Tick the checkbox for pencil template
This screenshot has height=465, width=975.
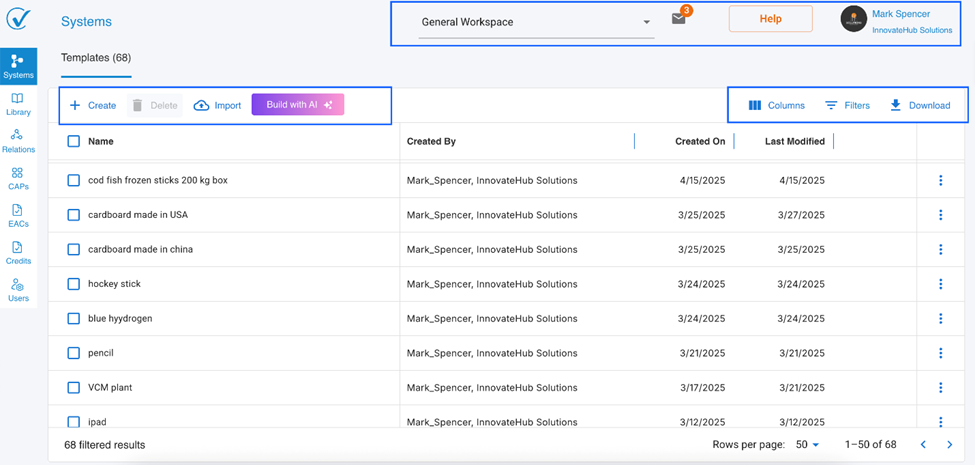(x=74, y=353)
